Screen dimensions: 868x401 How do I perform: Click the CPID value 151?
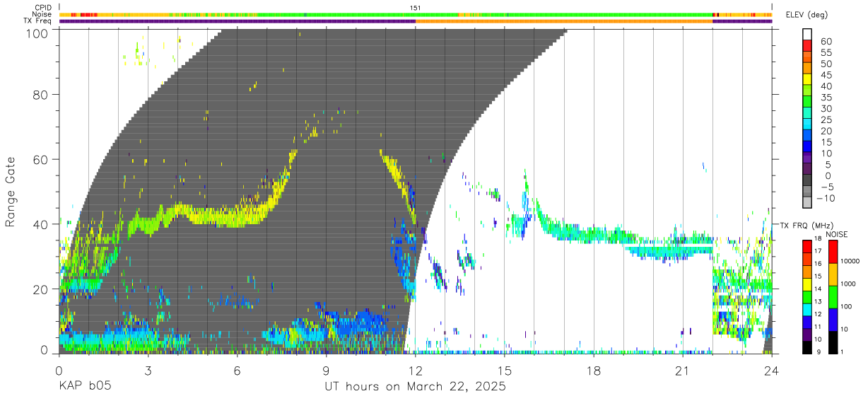415,8
